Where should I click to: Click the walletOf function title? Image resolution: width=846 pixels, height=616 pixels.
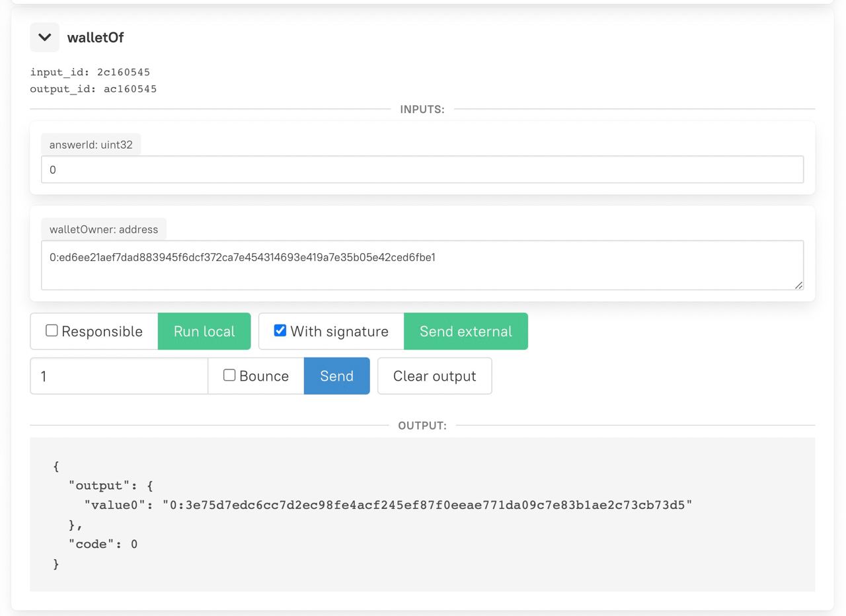[95, 38]
